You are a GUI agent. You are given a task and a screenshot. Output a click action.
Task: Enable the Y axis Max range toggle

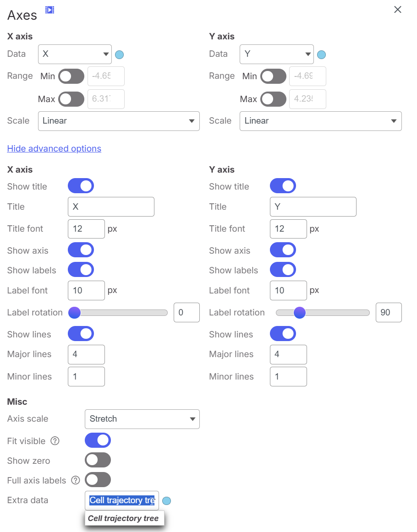click(x=274, y=99)
